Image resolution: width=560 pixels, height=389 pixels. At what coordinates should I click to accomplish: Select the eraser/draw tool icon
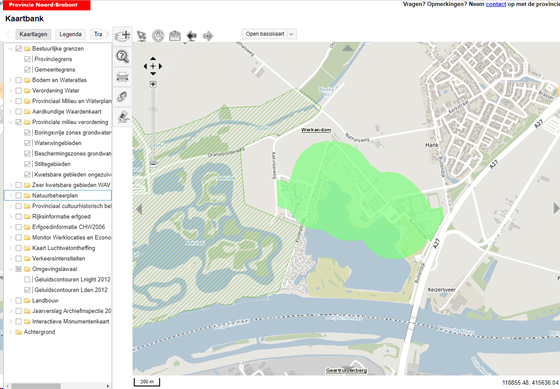point(122,117)
